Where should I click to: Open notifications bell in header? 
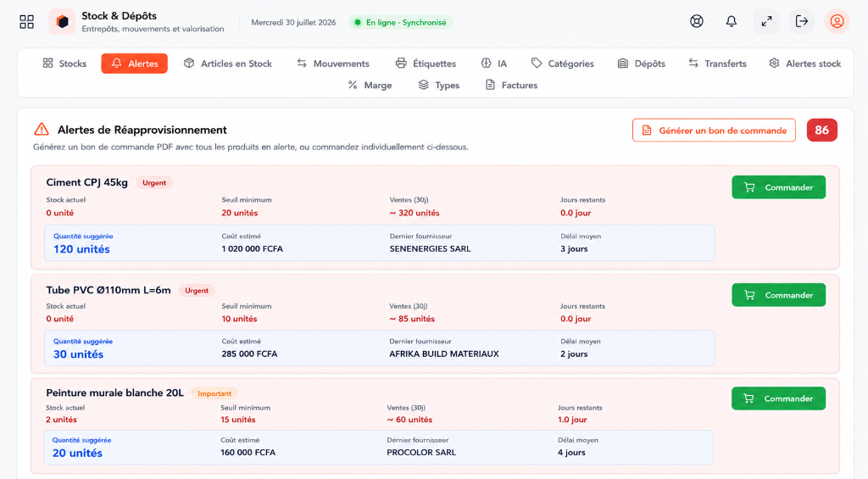[x=732, y=21]
